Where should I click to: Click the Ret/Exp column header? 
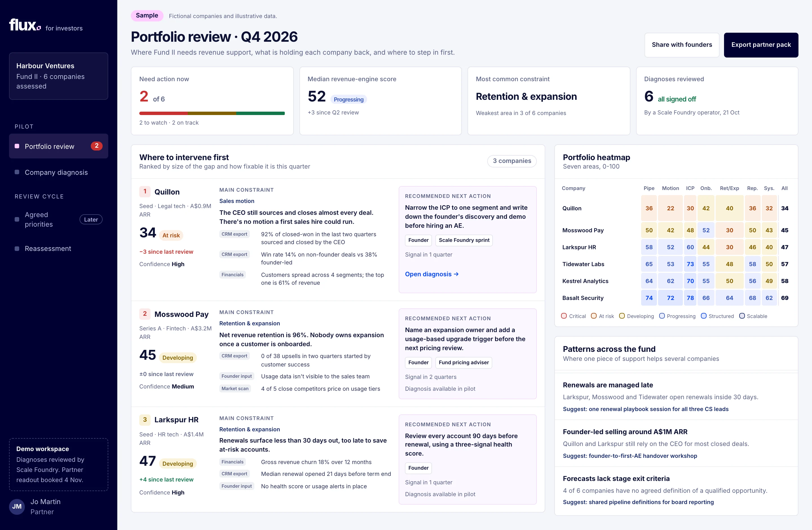729,188
